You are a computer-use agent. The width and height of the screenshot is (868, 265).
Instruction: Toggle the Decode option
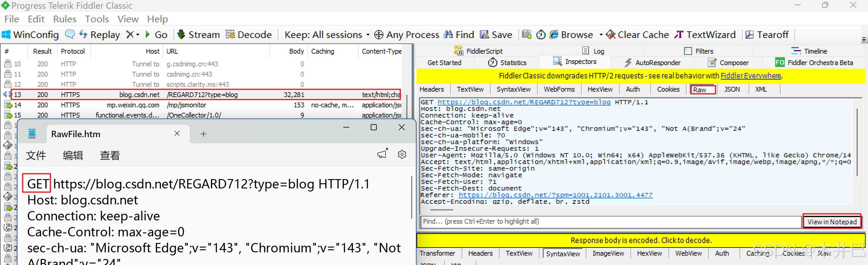coord(249,35)
